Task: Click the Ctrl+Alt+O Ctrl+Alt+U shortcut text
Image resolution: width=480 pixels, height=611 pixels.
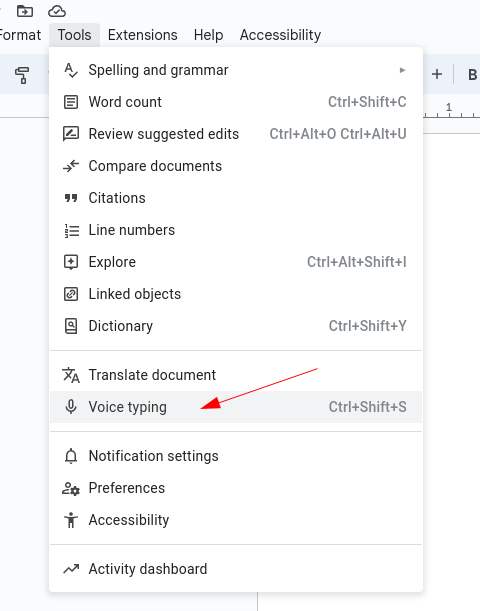Action: point(338,134)
